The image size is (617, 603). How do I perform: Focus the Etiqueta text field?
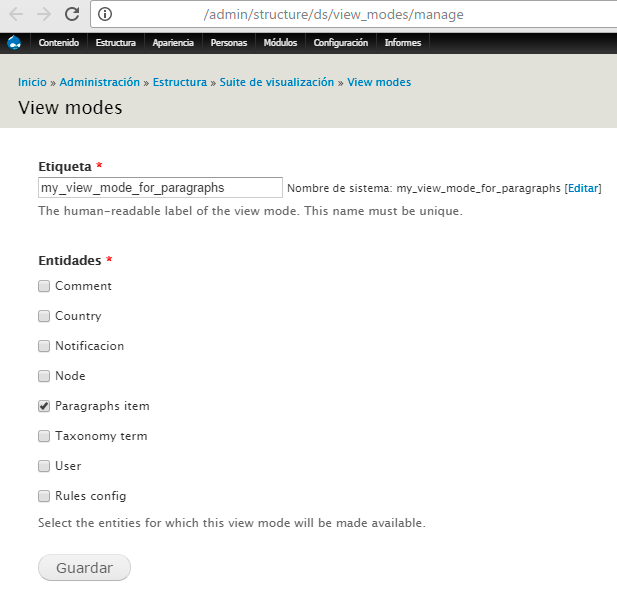160,188
